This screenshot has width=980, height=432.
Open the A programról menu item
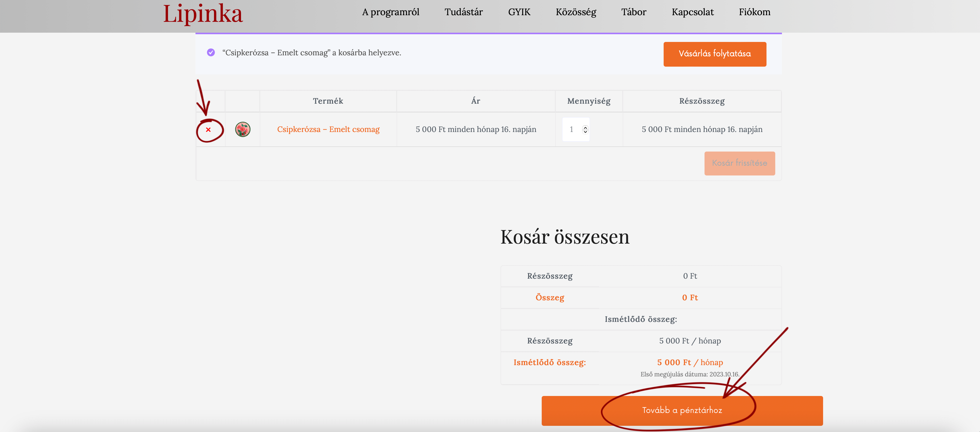[x=390, y=12]
